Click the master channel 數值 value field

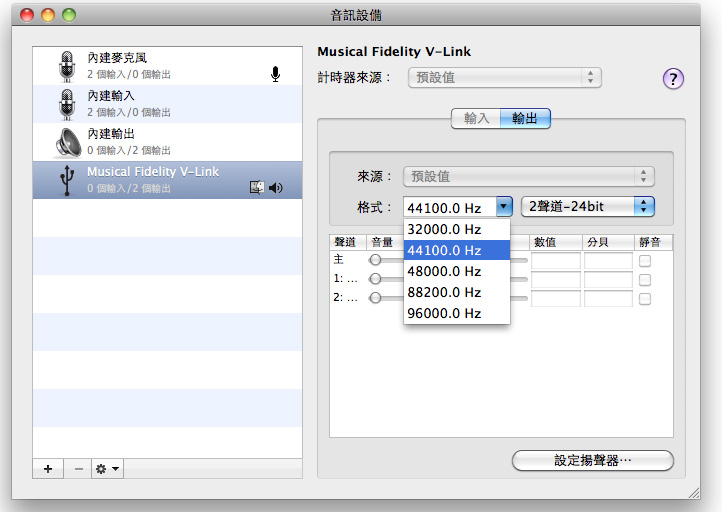(556, 261)
